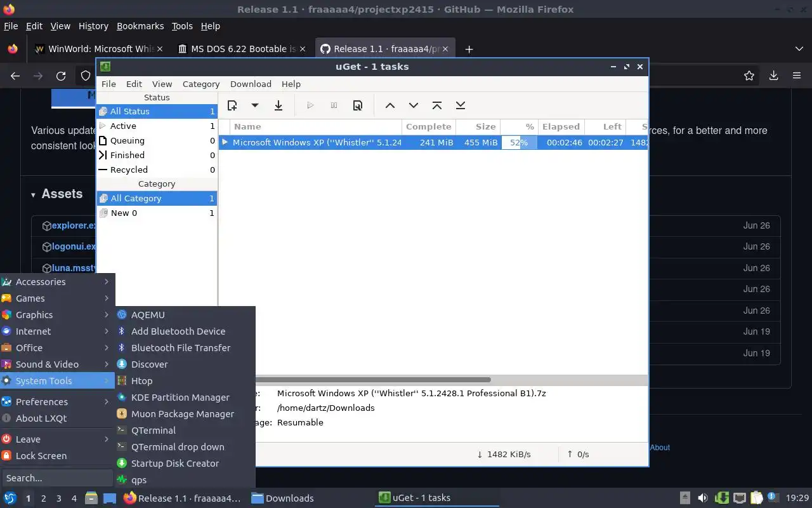Move download up with the up chevron
Viewport: 812px width, 508px height.
[390, 105]
